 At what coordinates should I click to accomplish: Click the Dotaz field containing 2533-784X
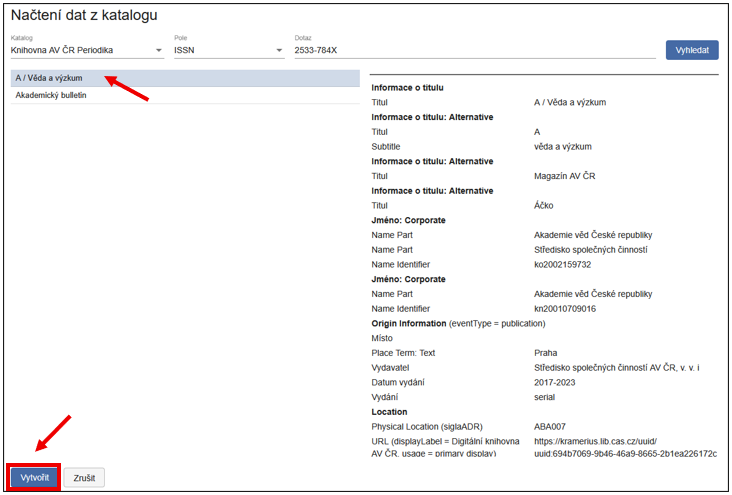point(473,50)
